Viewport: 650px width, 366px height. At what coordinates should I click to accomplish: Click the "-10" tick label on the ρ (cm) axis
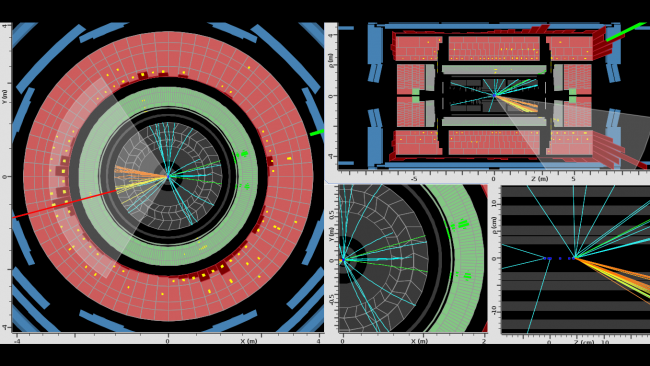pos(493,310)
